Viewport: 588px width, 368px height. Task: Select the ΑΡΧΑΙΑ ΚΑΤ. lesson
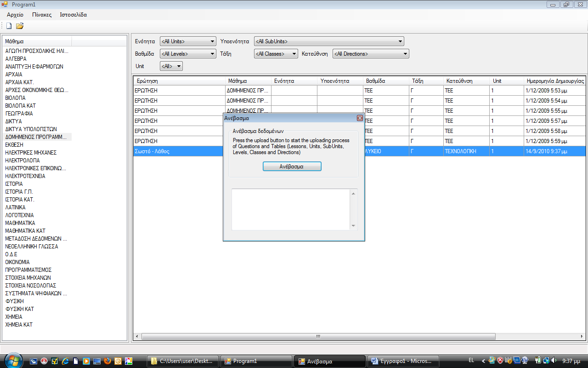(19, 82)
